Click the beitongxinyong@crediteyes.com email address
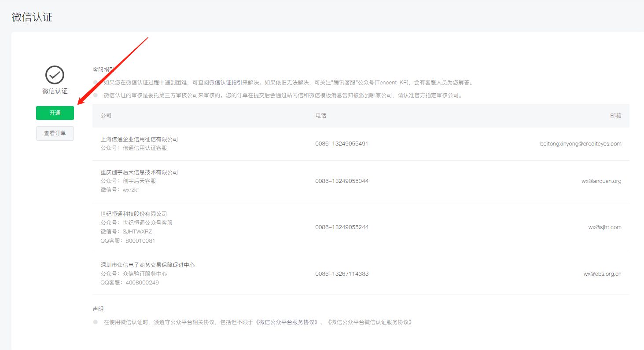This screenshot has height=350, width=644. pyautogui.click(x=581, y=144)
